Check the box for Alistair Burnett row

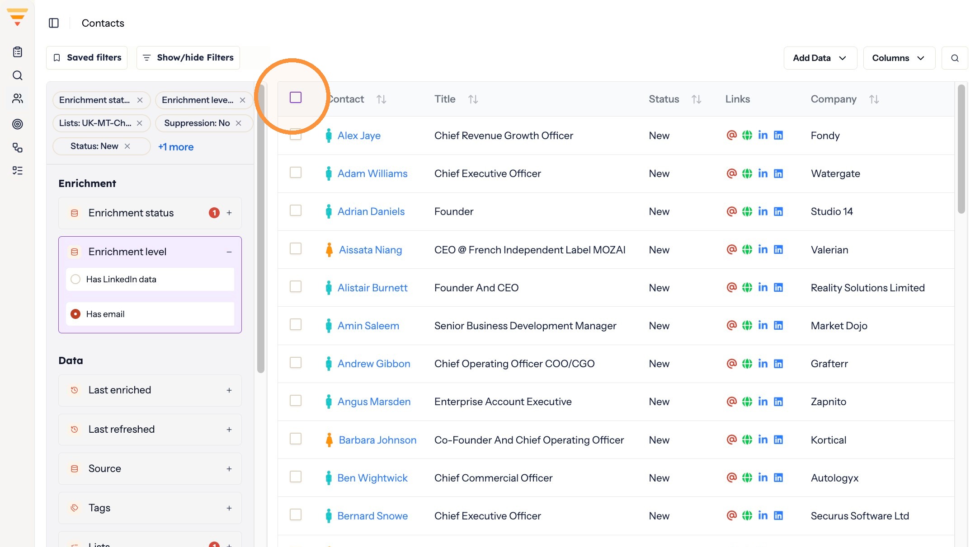[x=296, y=286]
